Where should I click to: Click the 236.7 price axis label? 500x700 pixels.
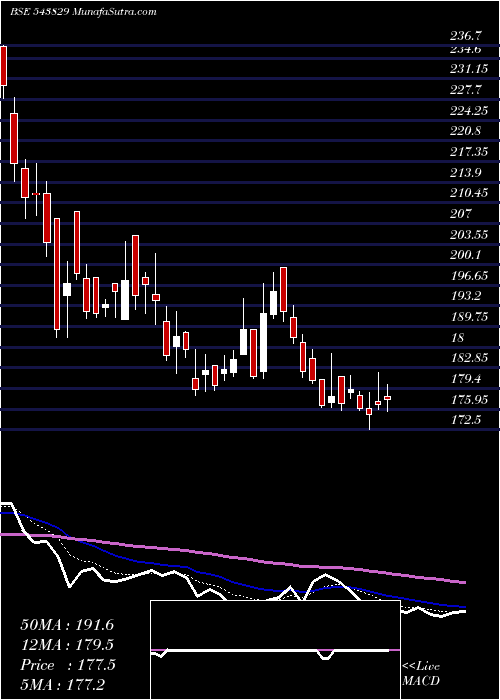[x=466, y=35]
